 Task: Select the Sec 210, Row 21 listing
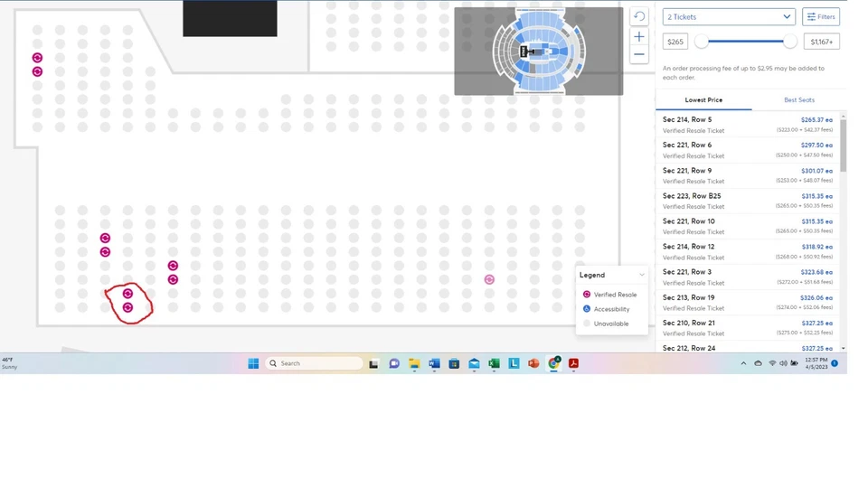[748, 328]
